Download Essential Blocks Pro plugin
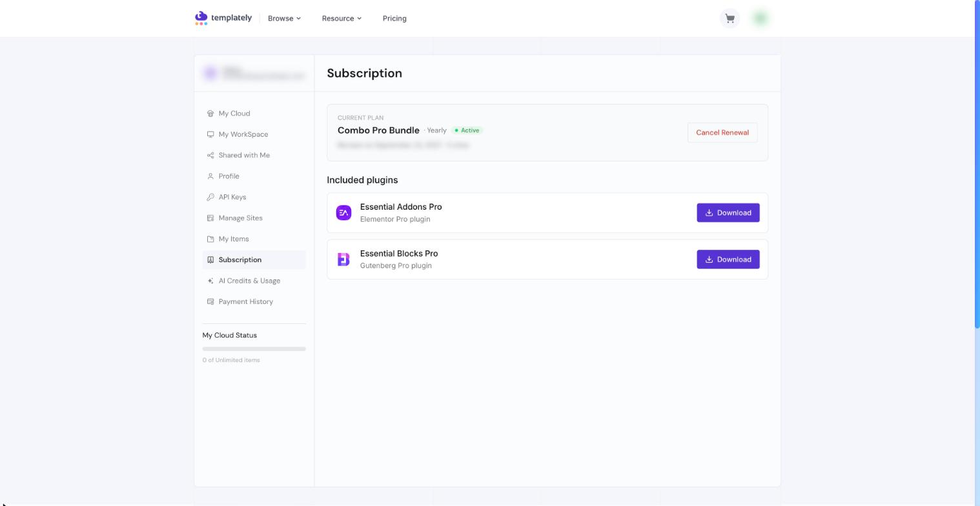Screen dimensions: 980x506 click(728, 259)
